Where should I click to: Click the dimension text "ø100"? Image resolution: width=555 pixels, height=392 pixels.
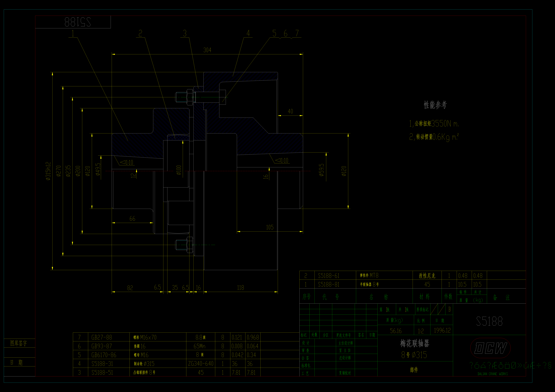[x=179, y=170]
